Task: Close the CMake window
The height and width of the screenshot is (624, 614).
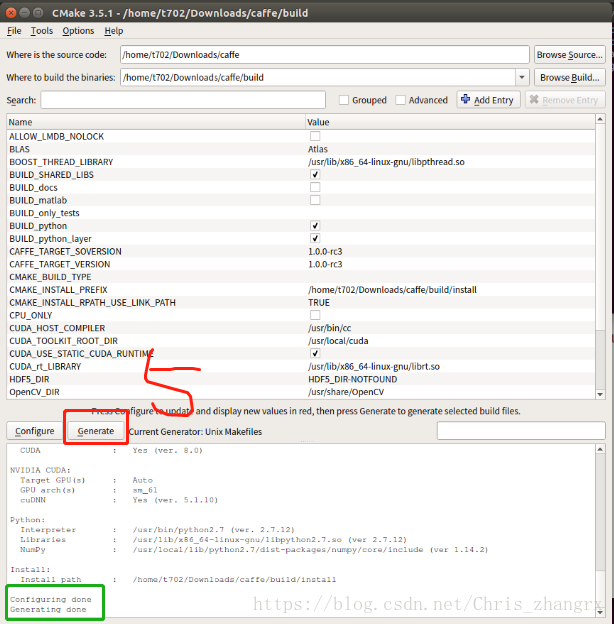Action: pyautogui.click(x=11, y=13)
